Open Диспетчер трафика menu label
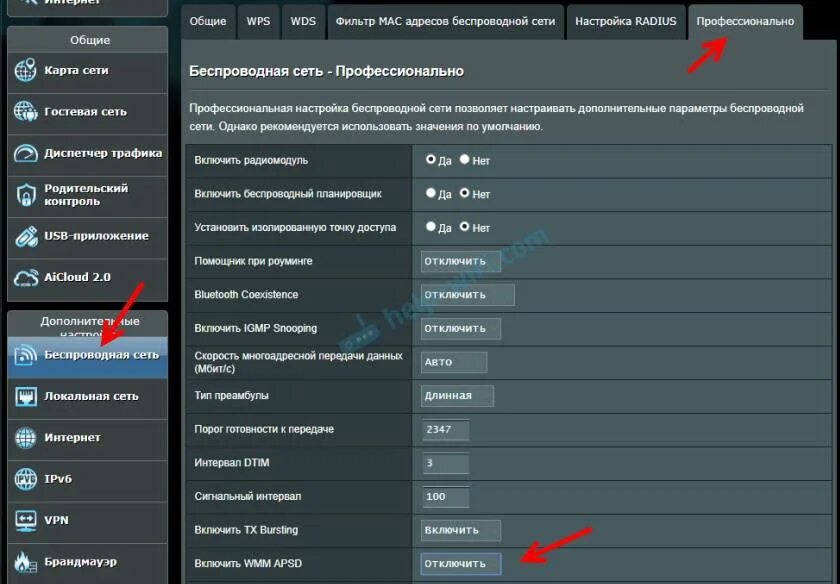Viewport: 840px width, 584px height. click(103, 153)
